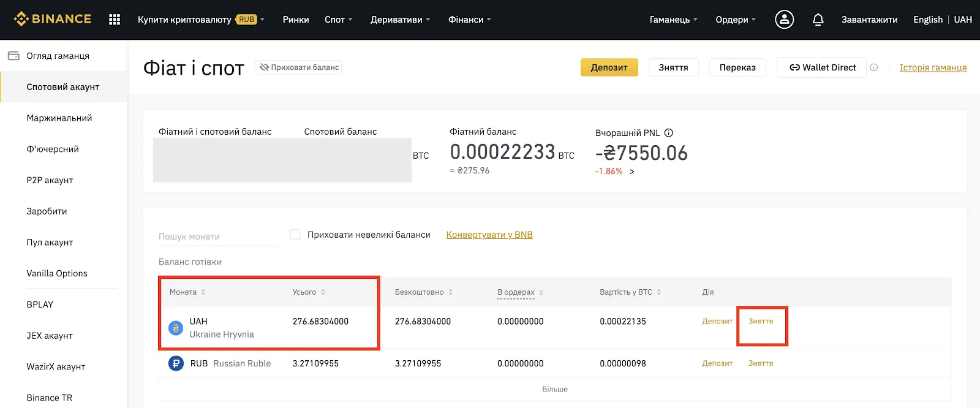This screenshot has width=980, height=408.
Task: Expand Більше to show more coins
Action: [555, 389]
